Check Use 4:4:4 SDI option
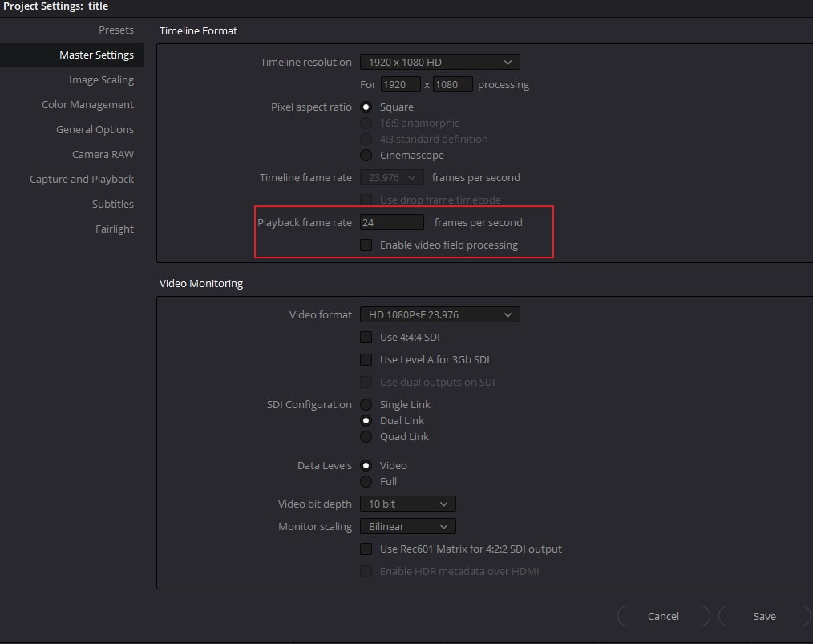 [x=366, y=338]
